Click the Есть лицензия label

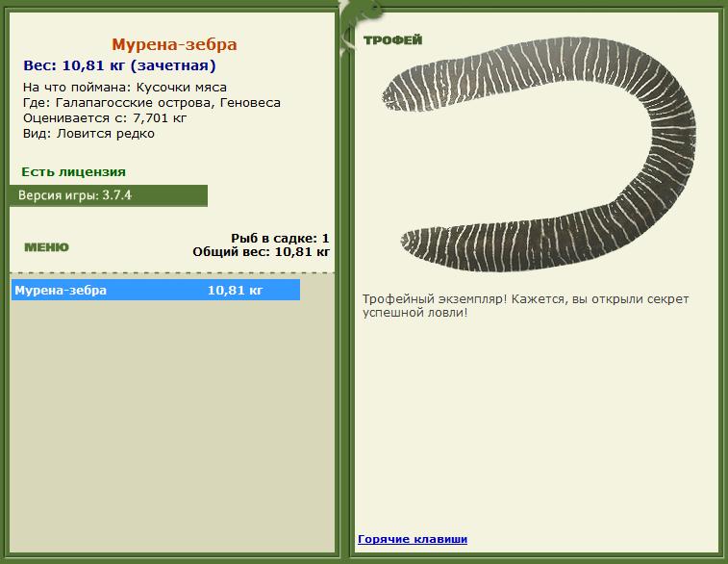[x=73, y=172]
